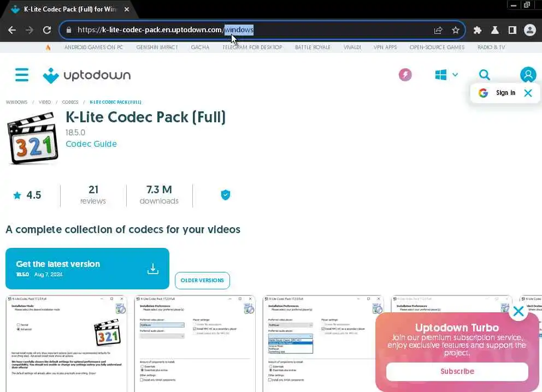Click the browser forward arrow

tap(30, 30)
